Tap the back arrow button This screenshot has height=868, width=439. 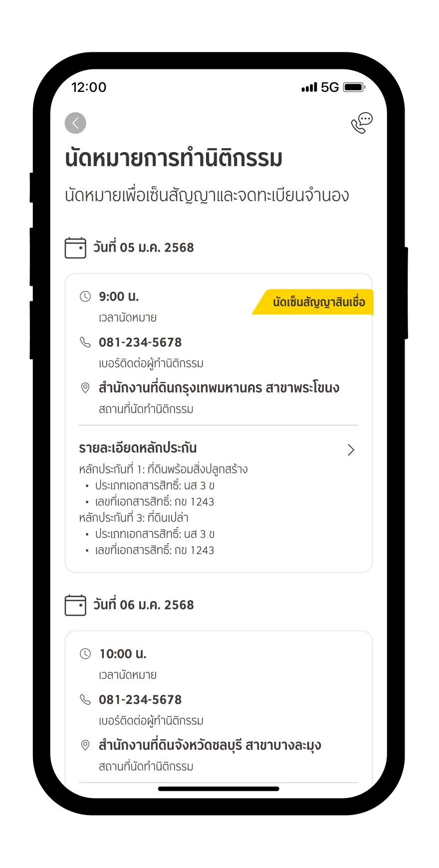point(75,123)
